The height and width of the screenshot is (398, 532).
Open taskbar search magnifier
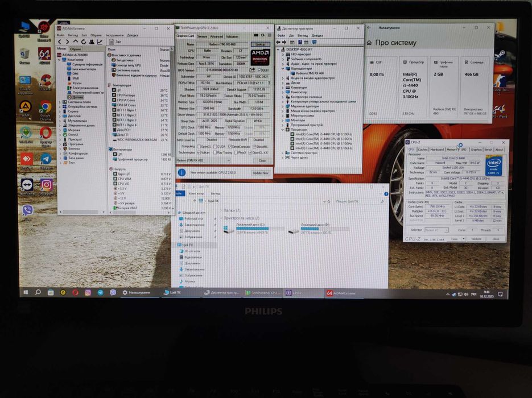pos(38,292)
